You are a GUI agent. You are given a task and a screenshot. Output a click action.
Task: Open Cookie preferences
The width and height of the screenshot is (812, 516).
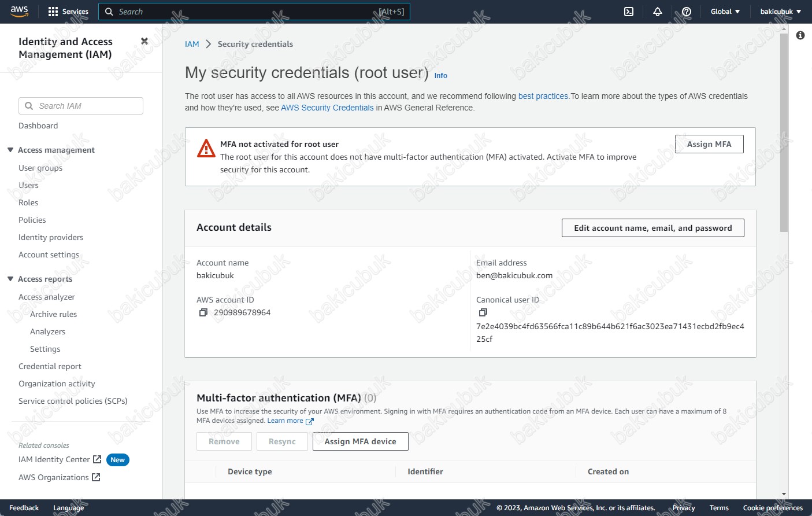pyautogui.click(x=773, y=508)
